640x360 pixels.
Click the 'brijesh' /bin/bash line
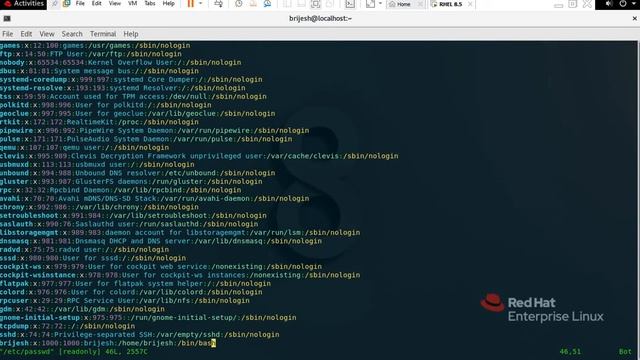point(108,343)
